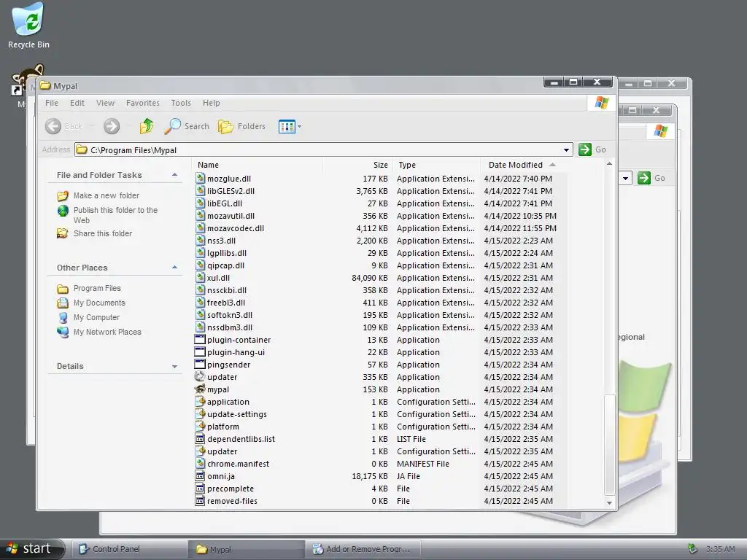This screenshot has height=560, width=747.
Task: Select the plugin-container application icon
Action: [x=200, y=340]
